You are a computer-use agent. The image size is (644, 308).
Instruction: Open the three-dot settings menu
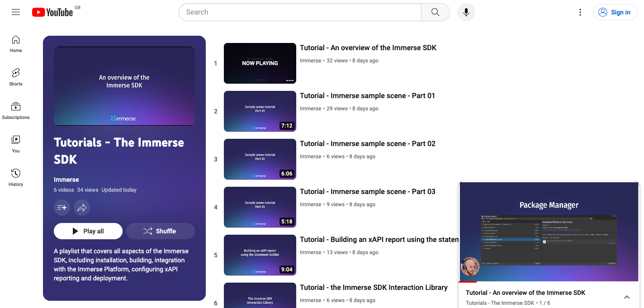click(580, 12)
